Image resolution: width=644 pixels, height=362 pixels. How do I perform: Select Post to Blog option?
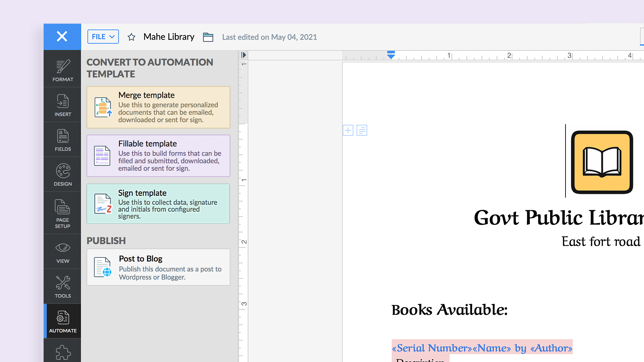point(158,267)
